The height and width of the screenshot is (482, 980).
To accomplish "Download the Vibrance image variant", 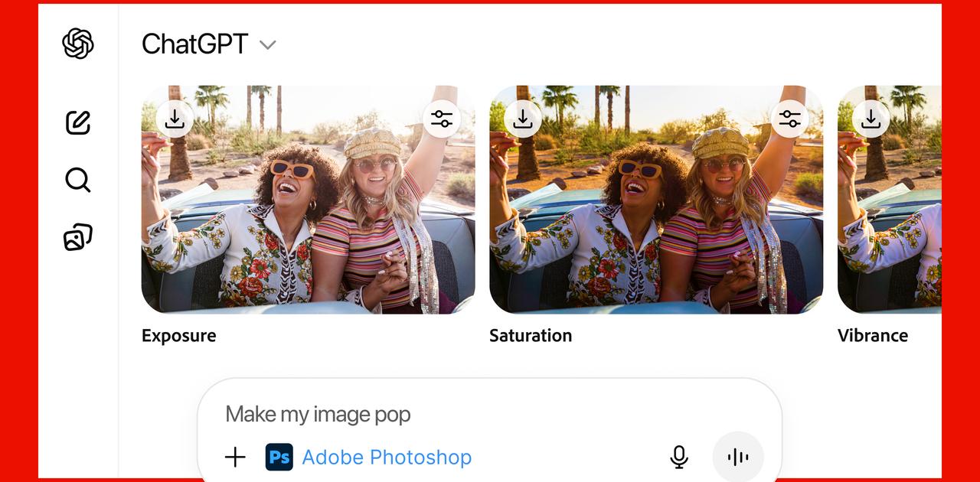I will (x=871, y=119).
